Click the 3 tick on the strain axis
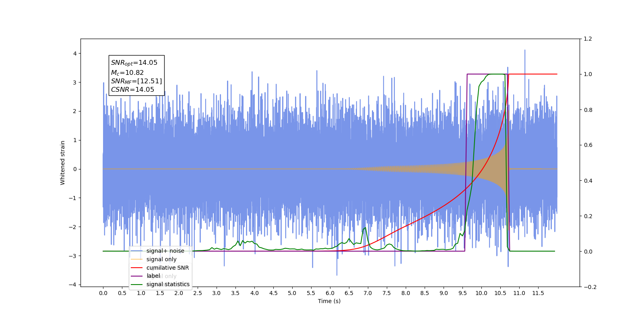This screenshot has width=644, height=322. pyautogui.click(x=75, y=83)
